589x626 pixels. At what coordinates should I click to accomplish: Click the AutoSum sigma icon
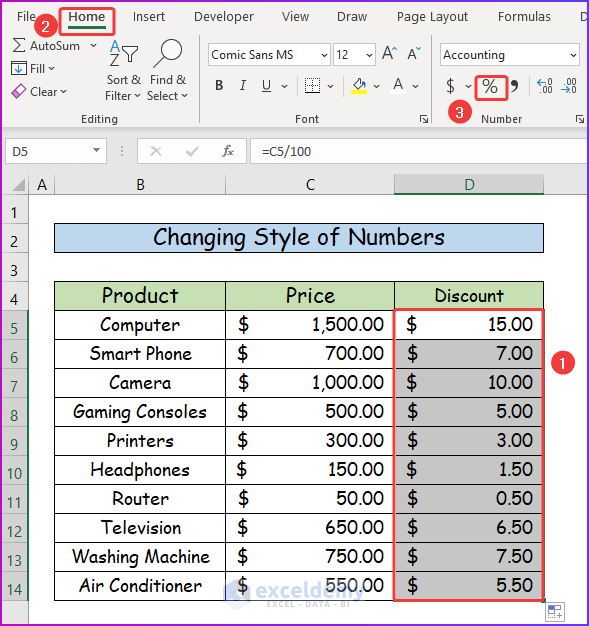[18, 46]
